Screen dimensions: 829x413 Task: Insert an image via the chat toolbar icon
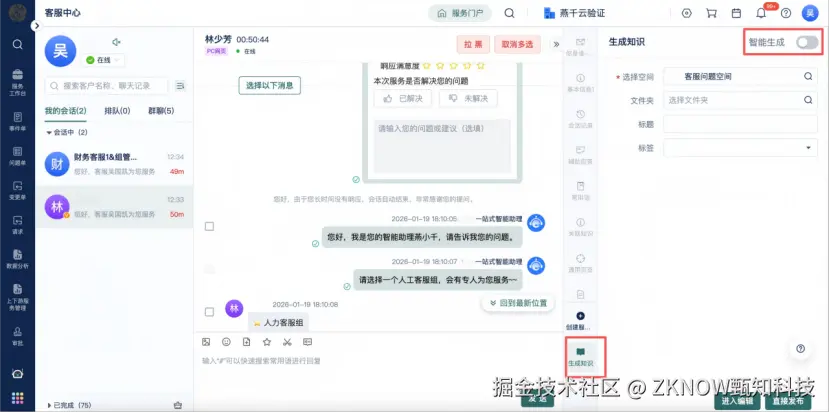click(x=206, y=342)
